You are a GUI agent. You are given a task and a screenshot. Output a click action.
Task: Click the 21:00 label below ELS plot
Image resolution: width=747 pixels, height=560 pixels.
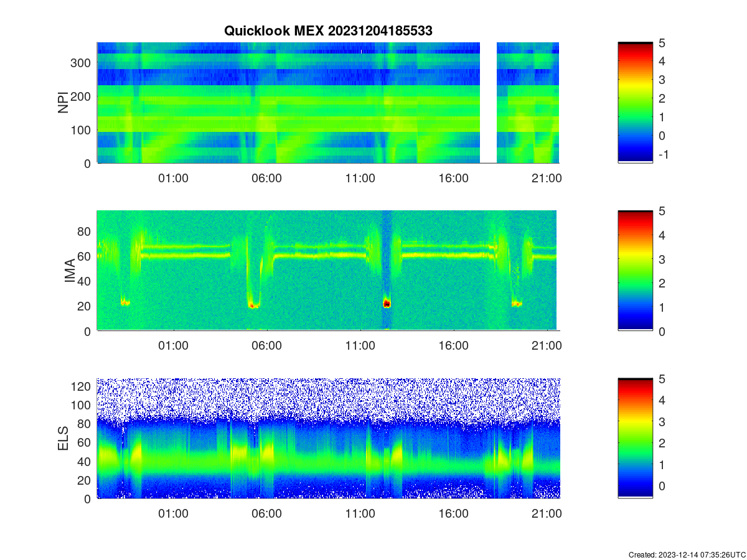point(547,513)
